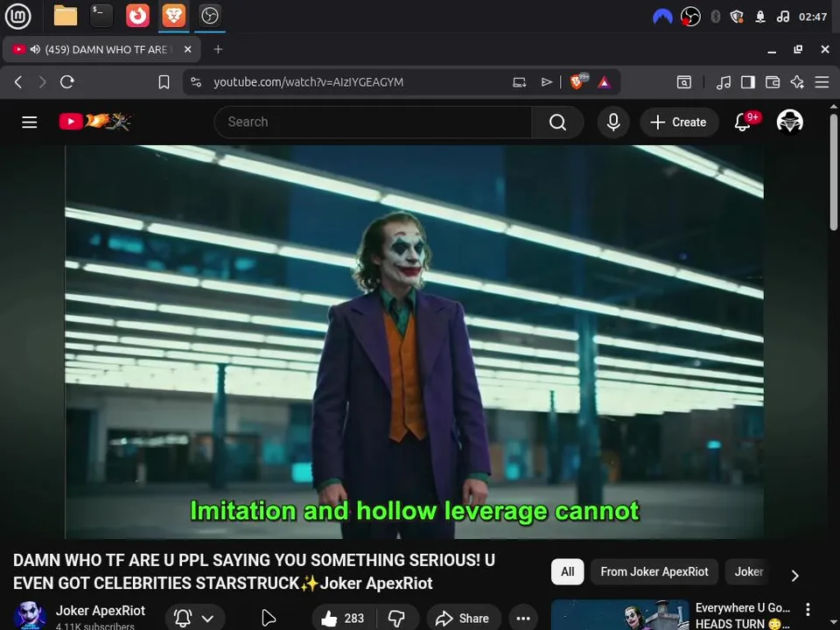
Task: Go back to the previous page
Action: click(x=18, y=82)
